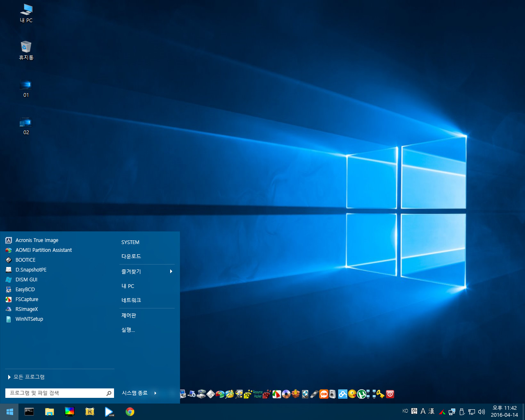Open EasyBCD
The image size is (525, 420).
(20, 290)
